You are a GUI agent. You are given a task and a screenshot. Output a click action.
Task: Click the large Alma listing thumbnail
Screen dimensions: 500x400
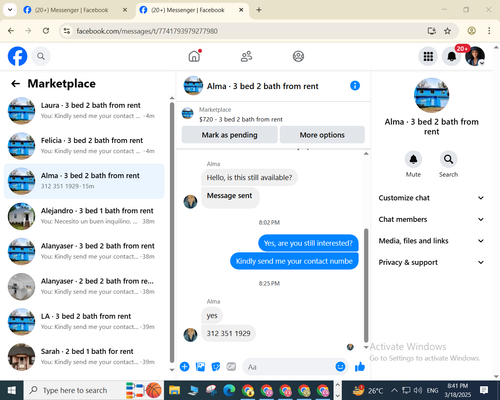pos(431,95)
